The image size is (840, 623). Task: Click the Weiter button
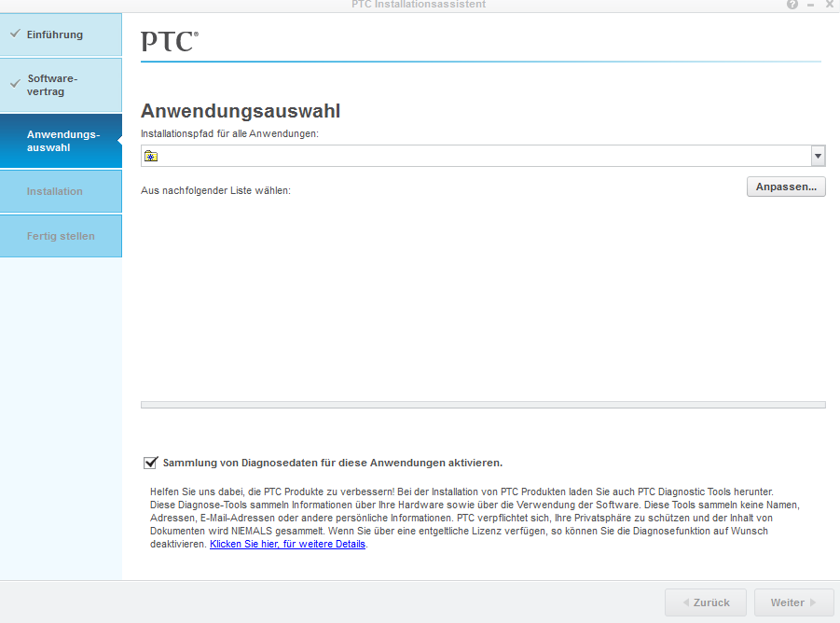coord(794,602)
